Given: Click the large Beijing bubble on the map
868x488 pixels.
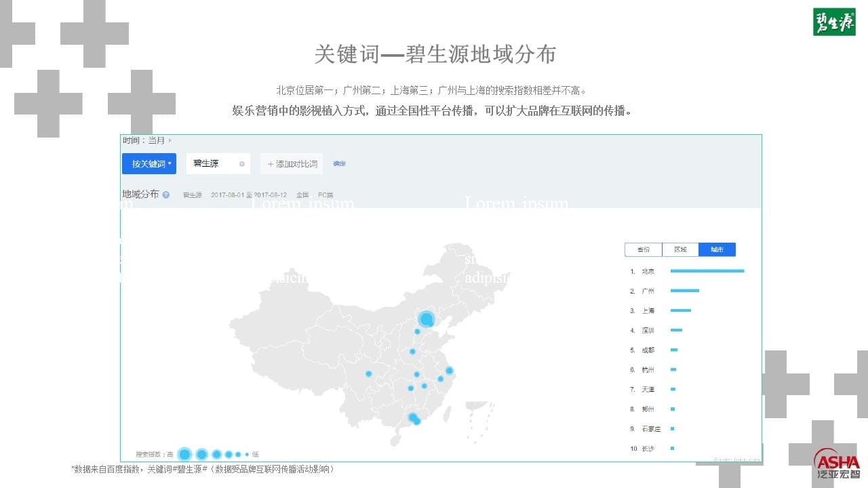Looking at the screenshot, I should tap(426, 319).
